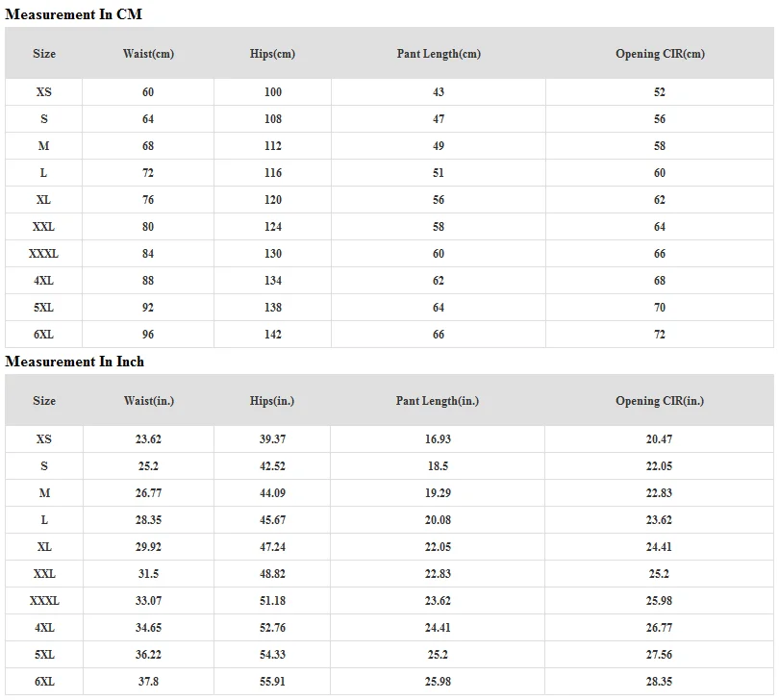The image size is (779, 700).
Task: Select the XS row in CM table
Action: (389, 92)
